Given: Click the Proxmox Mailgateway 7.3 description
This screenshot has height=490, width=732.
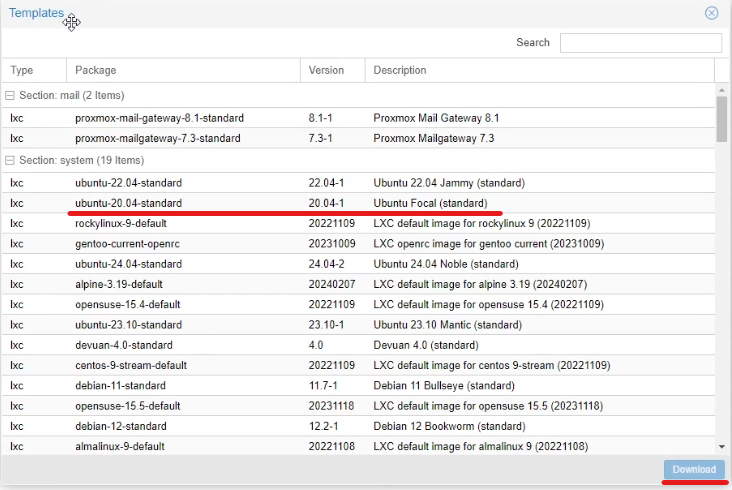Looking at the screenshot, I should tap(434, 139).
